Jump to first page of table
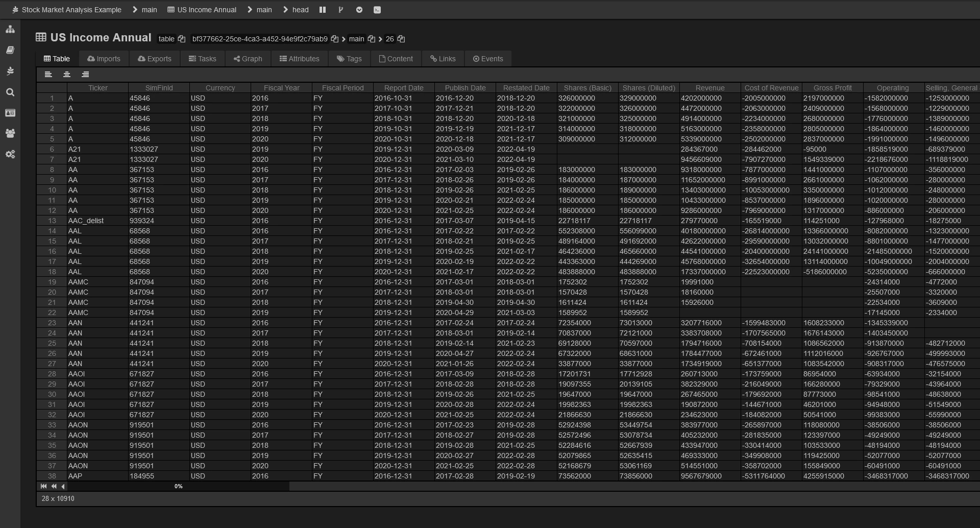This screenshot has width=980, height=528. point(43,486)
